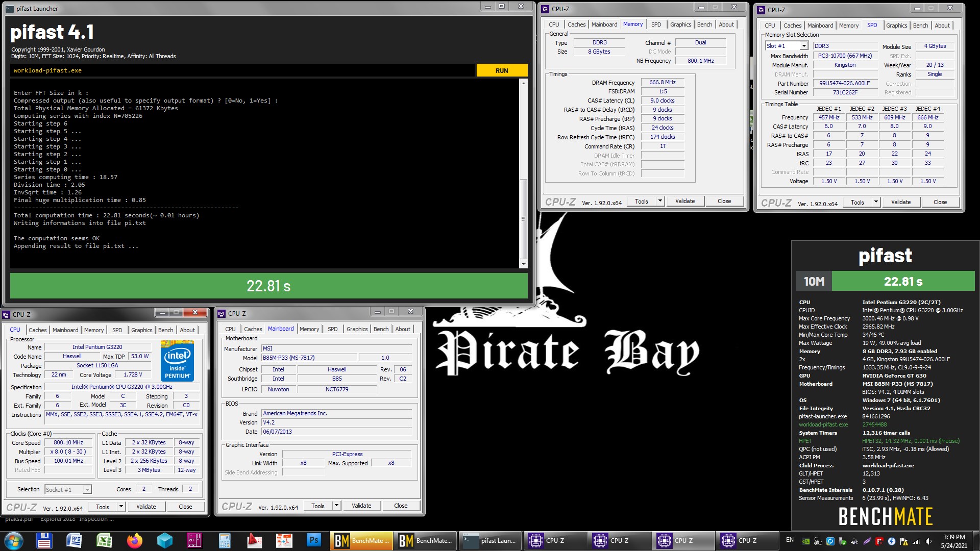980x551 pixels.
Task: Click Tools button in CPU-Z Mainboard window
Action: tap(318, 506)
